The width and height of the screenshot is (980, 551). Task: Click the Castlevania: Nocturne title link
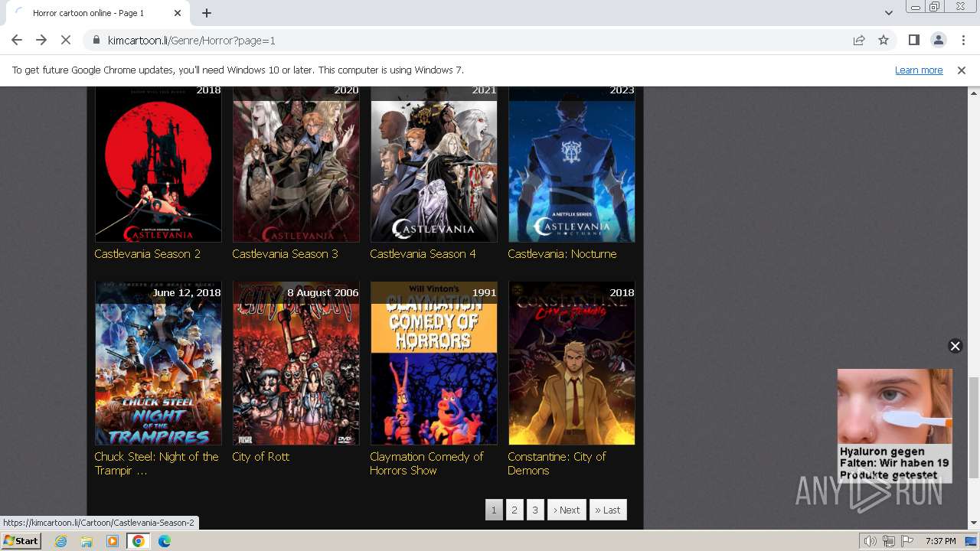(x=562, y=254)
